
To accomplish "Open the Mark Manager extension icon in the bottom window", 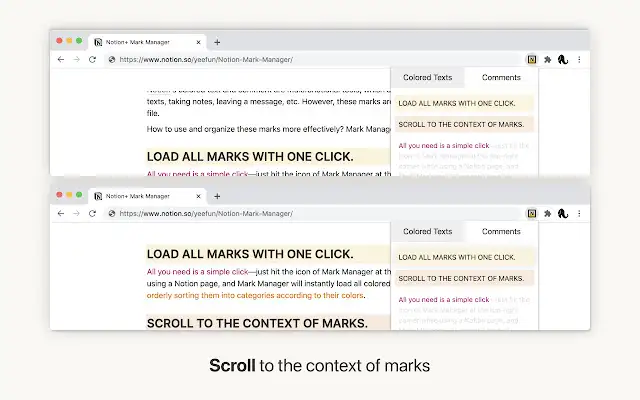I will point(531,213).
